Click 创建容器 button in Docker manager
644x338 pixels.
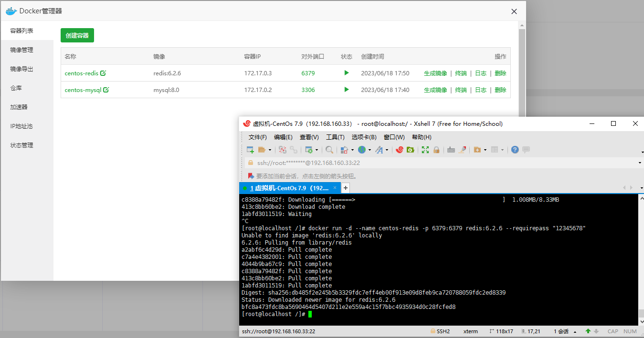77,35
